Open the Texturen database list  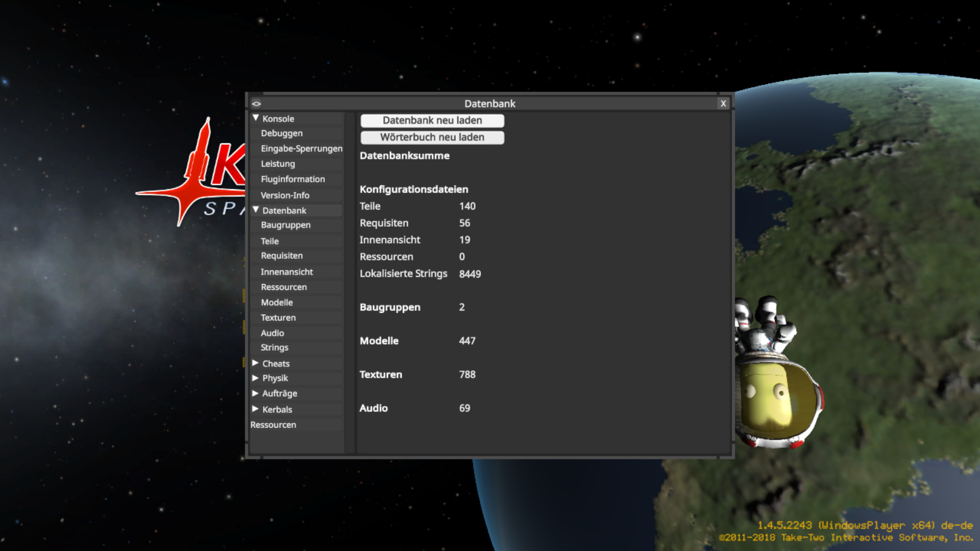[x=278, y=317]
